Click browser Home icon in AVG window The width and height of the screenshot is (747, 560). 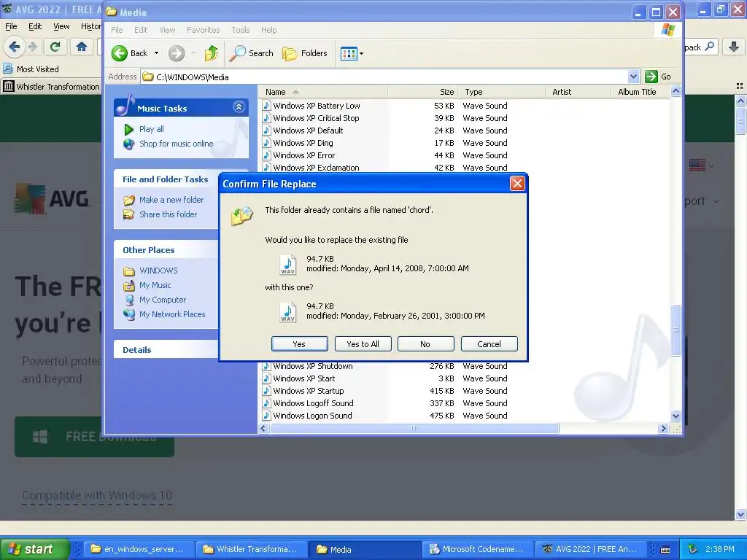[82, 47]
